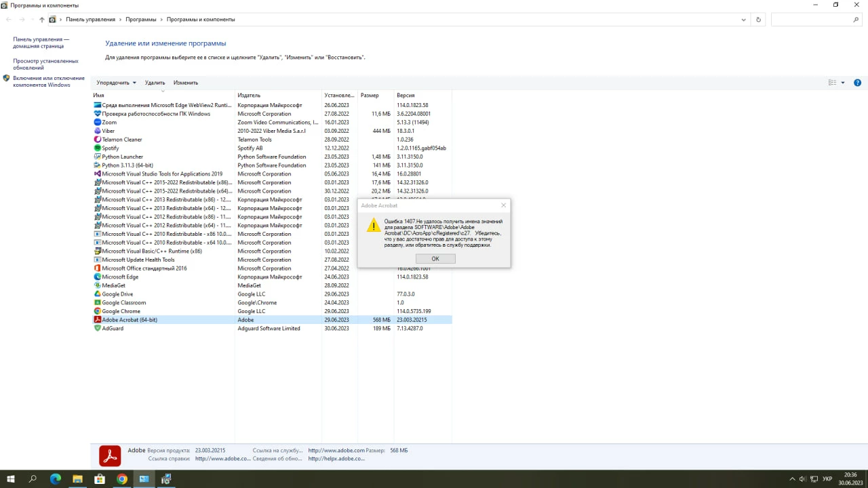Click the Python 3.11.3 (64-bit) icon
The image size is (868, 488).
(x=97, y=165)
